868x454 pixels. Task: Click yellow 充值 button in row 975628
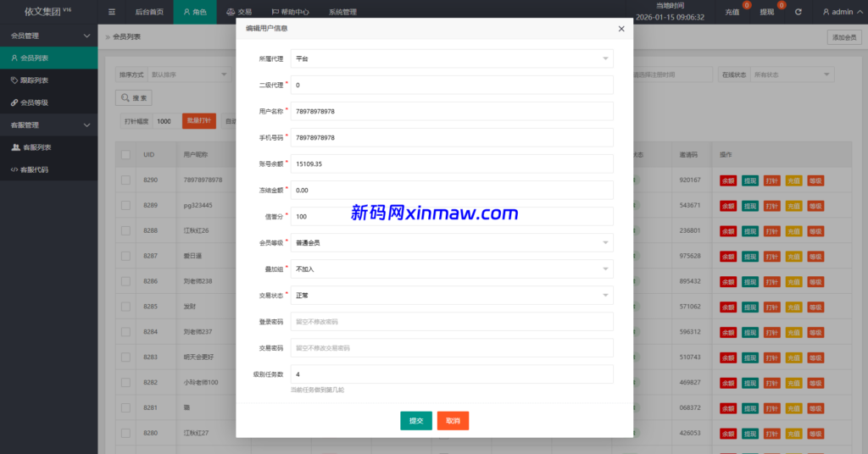(793, 257)
